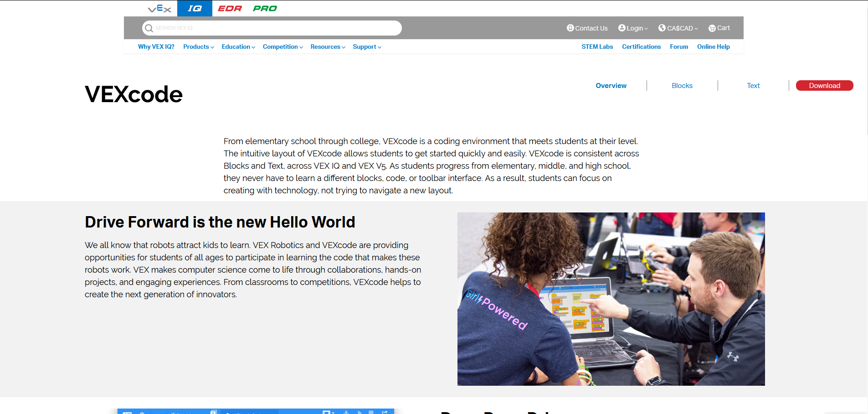Switch to the Text section tab
This screenshot has width=868, height=414.
coord(753,86)
